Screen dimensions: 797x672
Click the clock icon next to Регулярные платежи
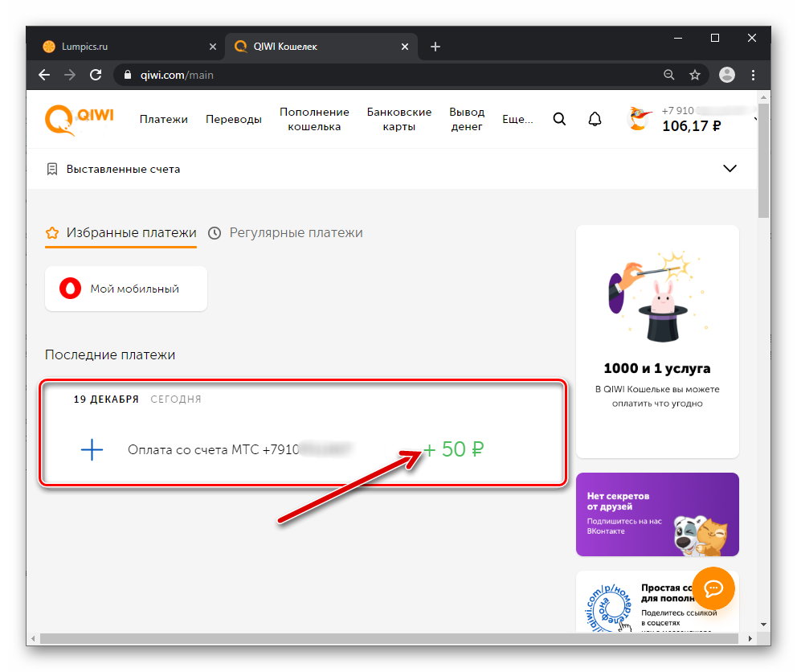pyautogui.click(x=215, y=233)
